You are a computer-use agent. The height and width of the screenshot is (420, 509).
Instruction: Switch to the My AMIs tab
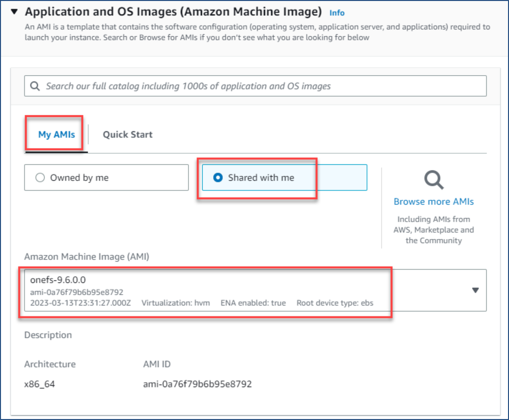(x=56, y=134)
